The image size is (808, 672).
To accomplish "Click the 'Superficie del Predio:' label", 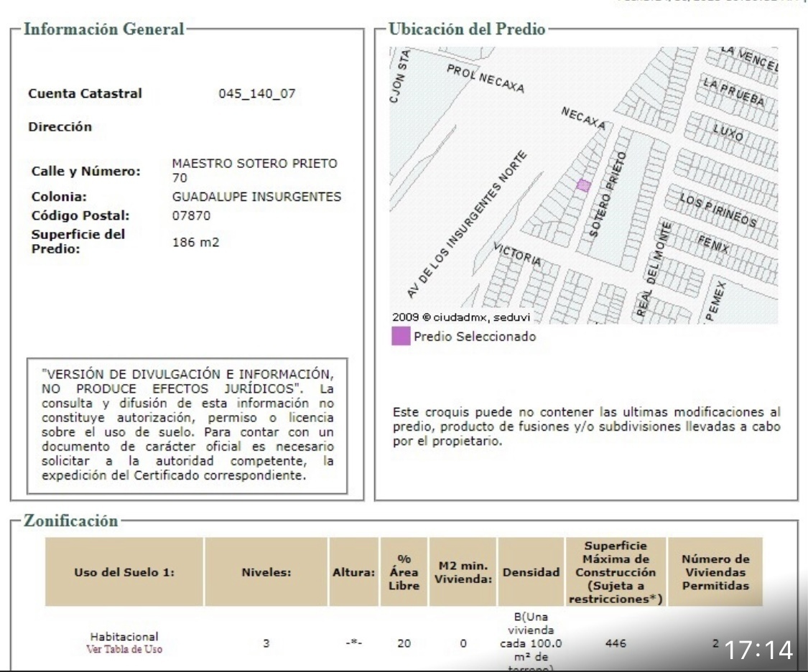I will pyautogui.click(x=78, y=241).
